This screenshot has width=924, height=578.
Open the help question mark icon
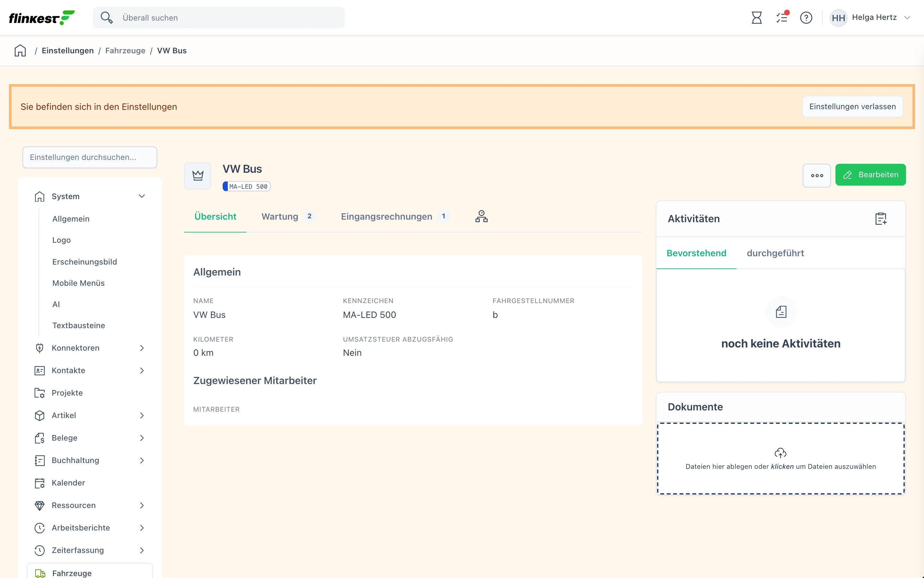[x=806, y=18]
